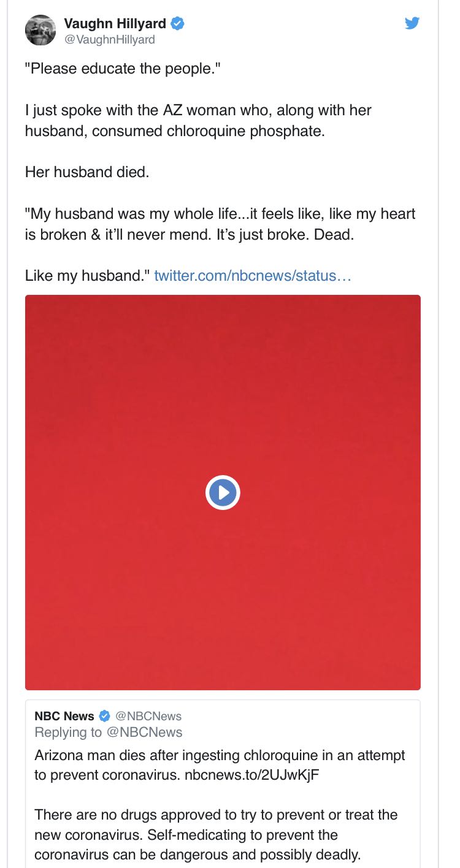Click the red video thumbnail's top area
This screenshot has height=868, width=460.
tap(223, 343)
